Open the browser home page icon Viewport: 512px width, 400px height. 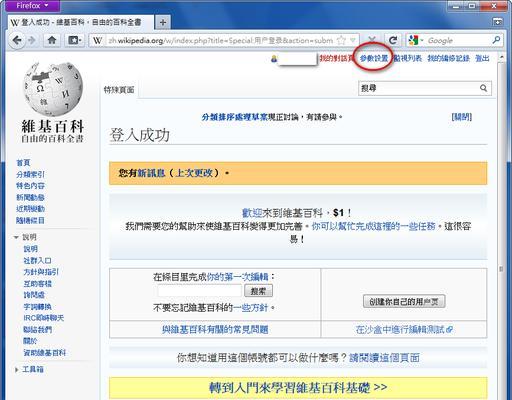[x=52, y=40]
